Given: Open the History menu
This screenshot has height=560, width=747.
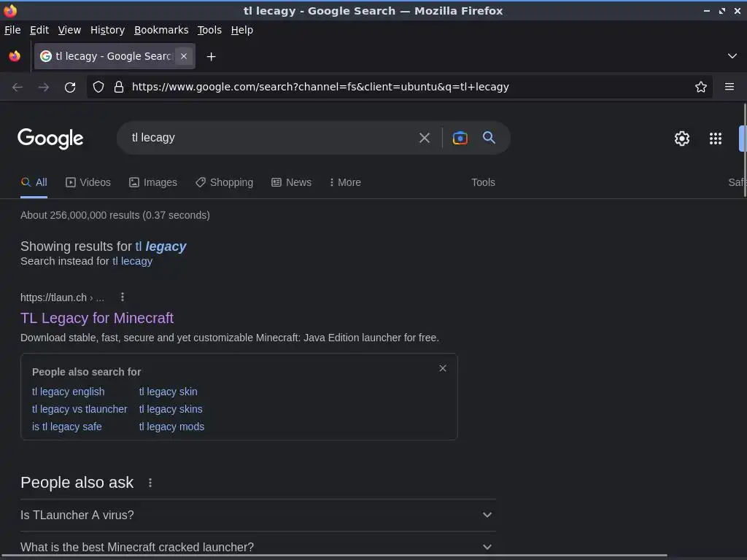Looking at the screenshot, I should point(108,30).
